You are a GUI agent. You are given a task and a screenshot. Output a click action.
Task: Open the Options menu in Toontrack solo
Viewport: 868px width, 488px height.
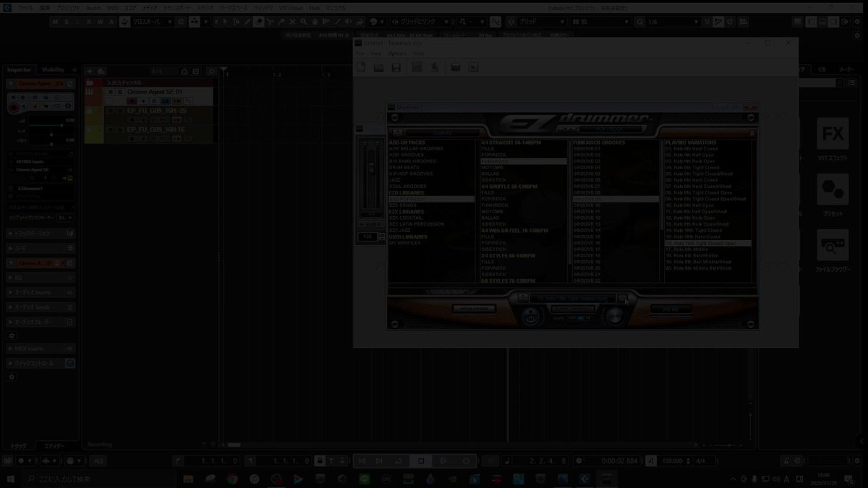click(x=397, y=53)
